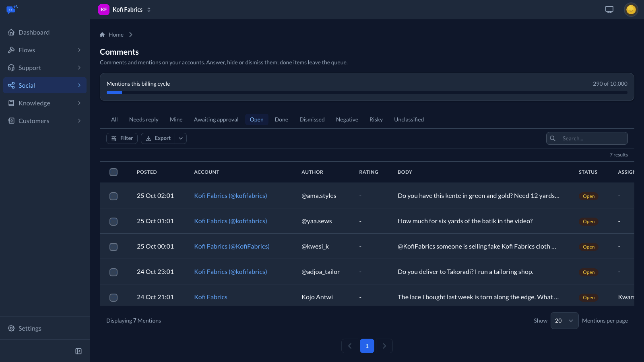Click the Open status badge for @yaa.sews

pyautogui.click(x=588, y=222)
